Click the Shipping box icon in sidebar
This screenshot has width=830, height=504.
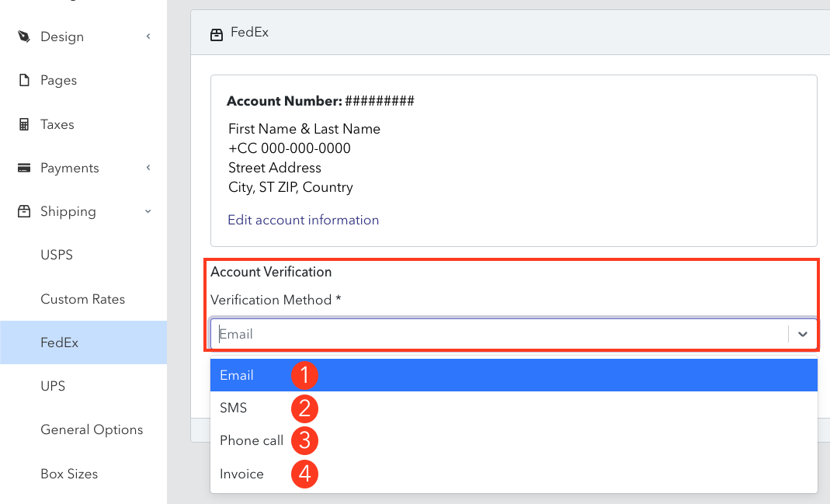[x=24, y=211]
